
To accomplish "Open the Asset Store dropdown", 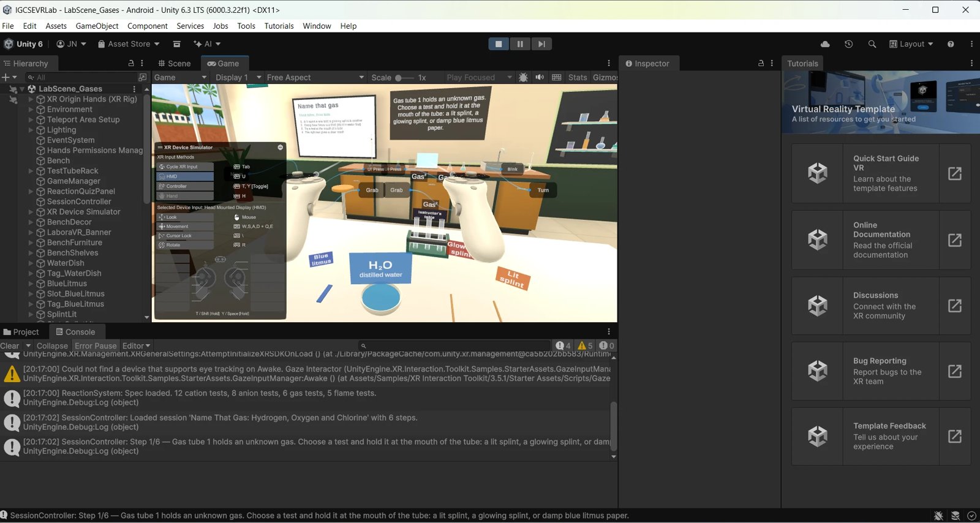I will coord(129,44).
